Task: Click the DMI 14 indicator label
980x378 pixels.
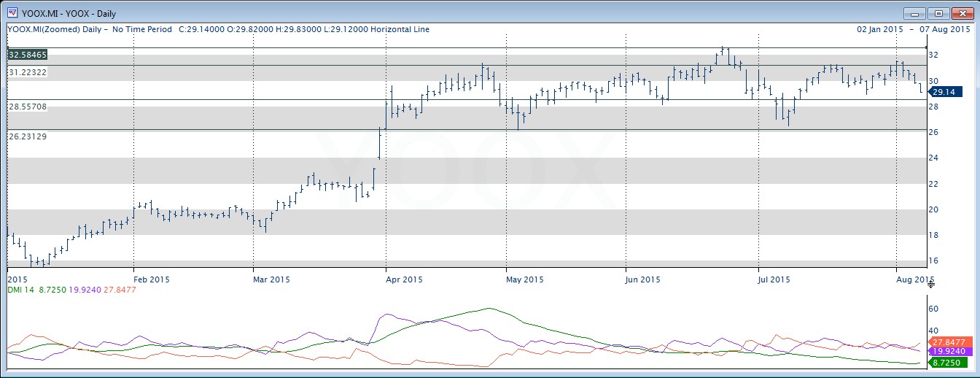Action: click(x=20, y=290)
